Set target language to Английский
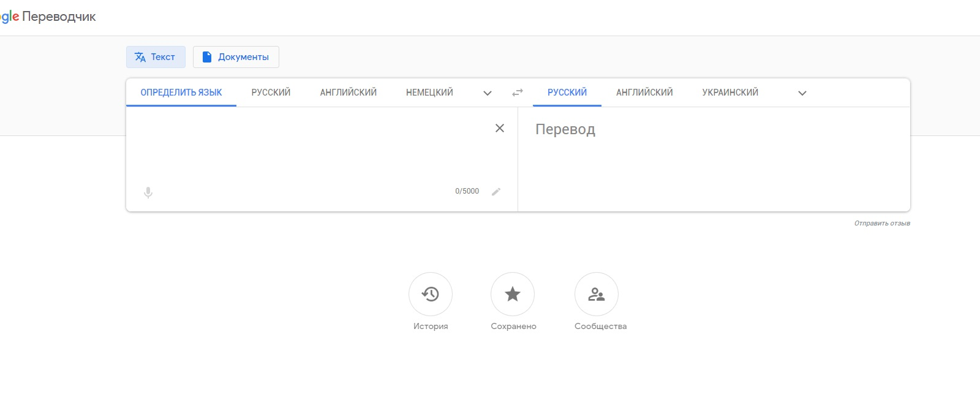The height and width of the screenshot is (394, 980). 644,93
